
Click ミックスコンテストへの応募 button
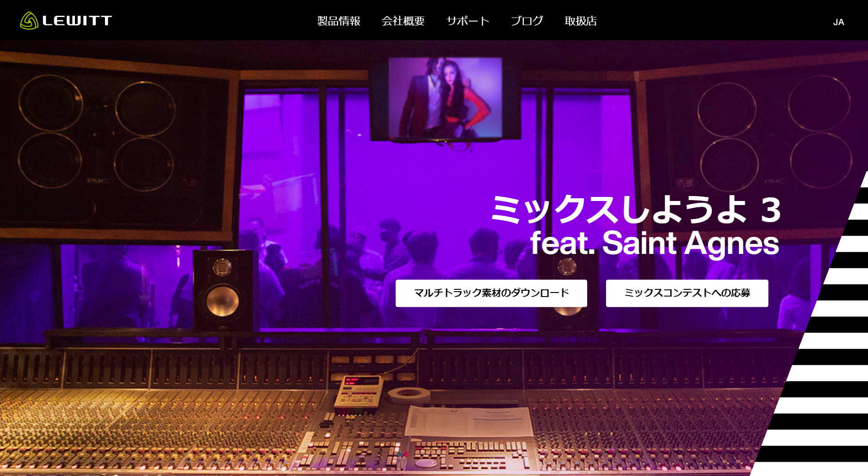pyautogui.click(x=687, y=293)
